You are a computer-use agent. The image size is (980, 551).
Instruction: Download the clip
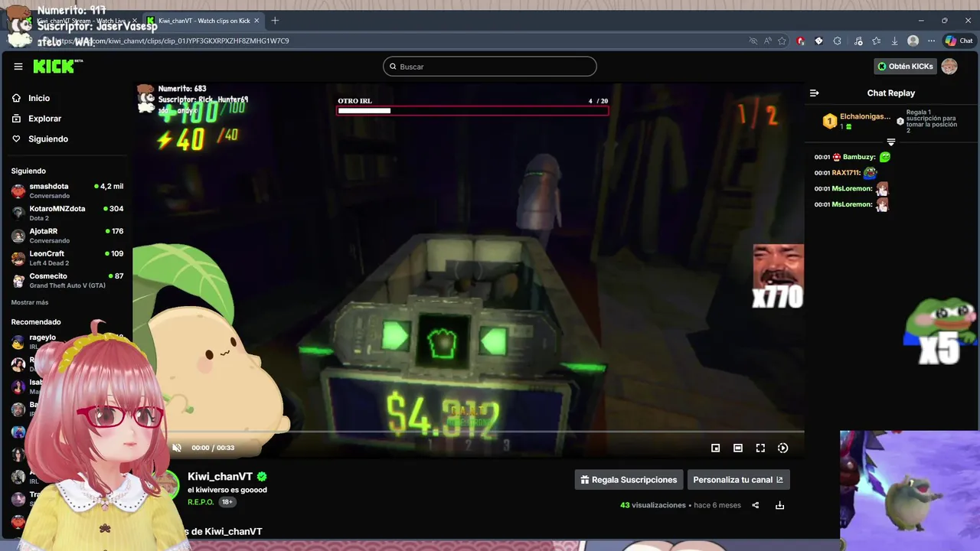pyautogui.click(x=779, y=505)
